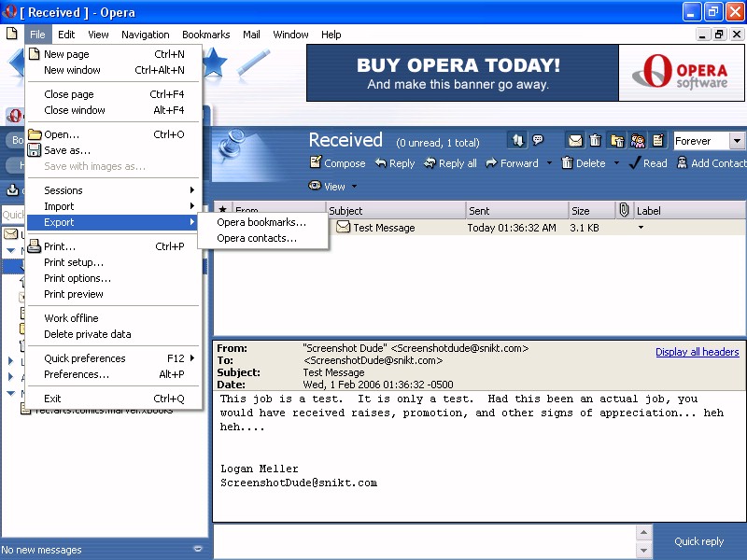Viewport: 747px width, 560px height.
Task: Click the trash filter icon beside envelope
Action: click(596, 141)
